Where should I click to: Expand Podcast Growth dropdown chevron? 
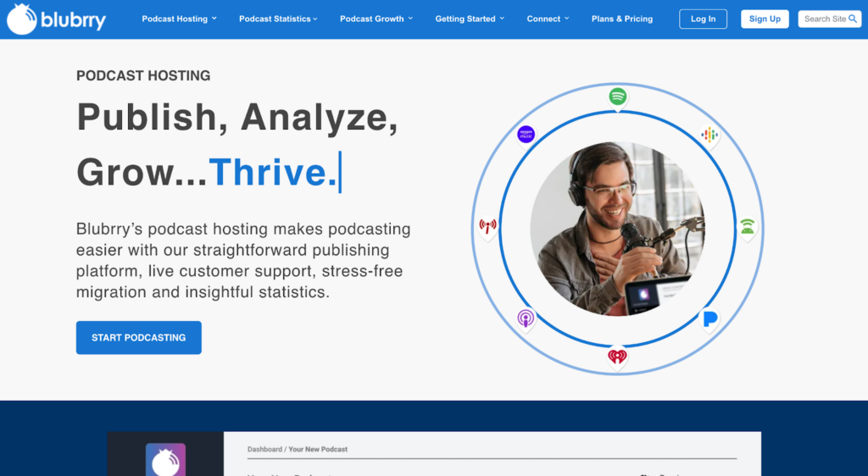click(410, 19)
